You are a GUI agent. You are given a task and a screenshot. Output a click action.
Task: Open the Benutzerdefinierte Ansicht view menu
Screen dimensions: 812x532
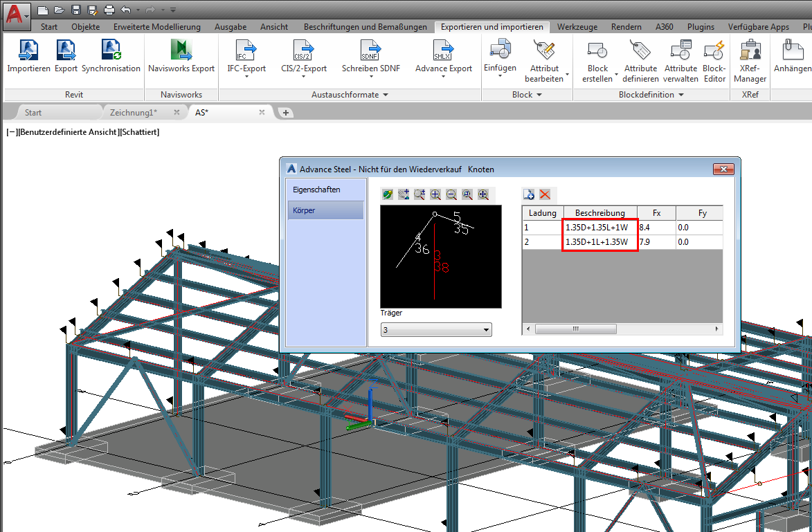(x=68, y=132)
